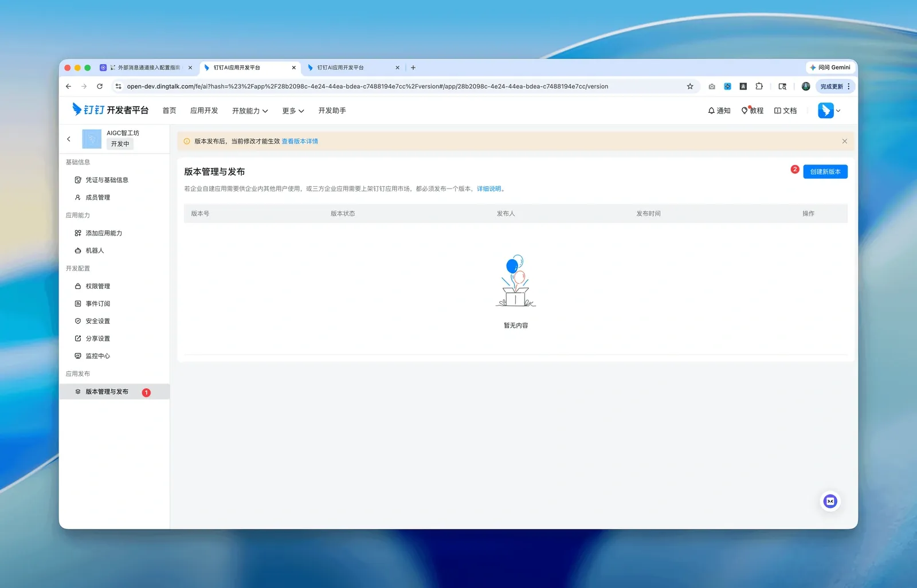Reload the page
This screenshot has height=588, width=917.
tap(100, 87)
